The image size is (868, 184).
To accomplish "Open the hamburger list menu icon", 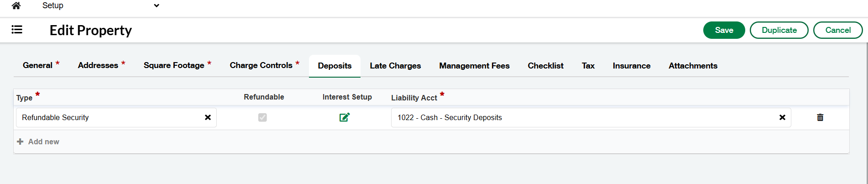I will [17, 30].
